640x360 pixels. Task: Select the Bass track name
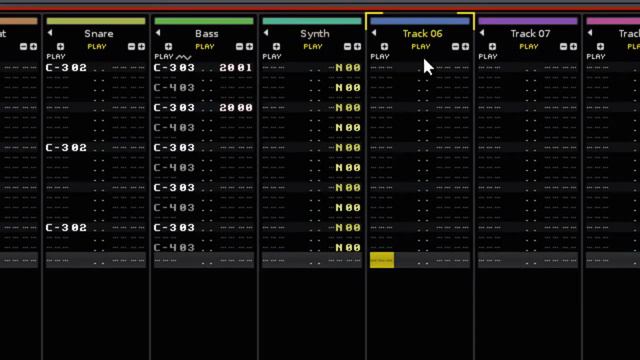coord(207,33)
